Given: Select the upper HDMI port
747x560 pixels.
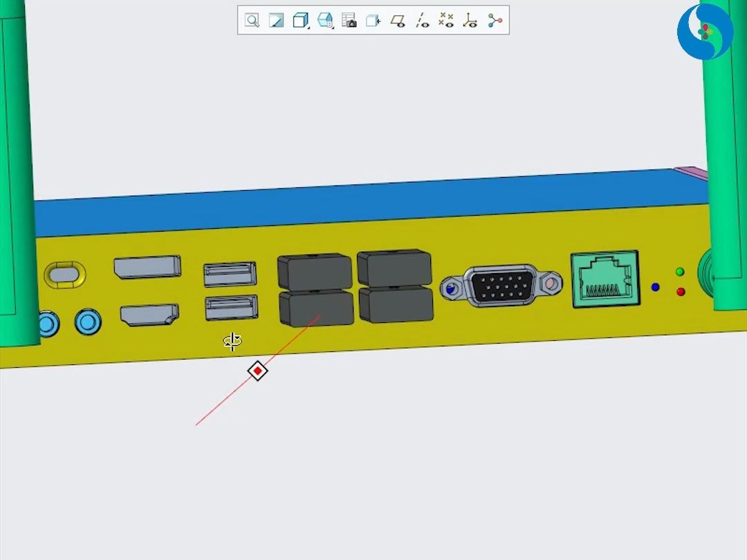Looking at the screenshot, I should [x=147, y=268].
